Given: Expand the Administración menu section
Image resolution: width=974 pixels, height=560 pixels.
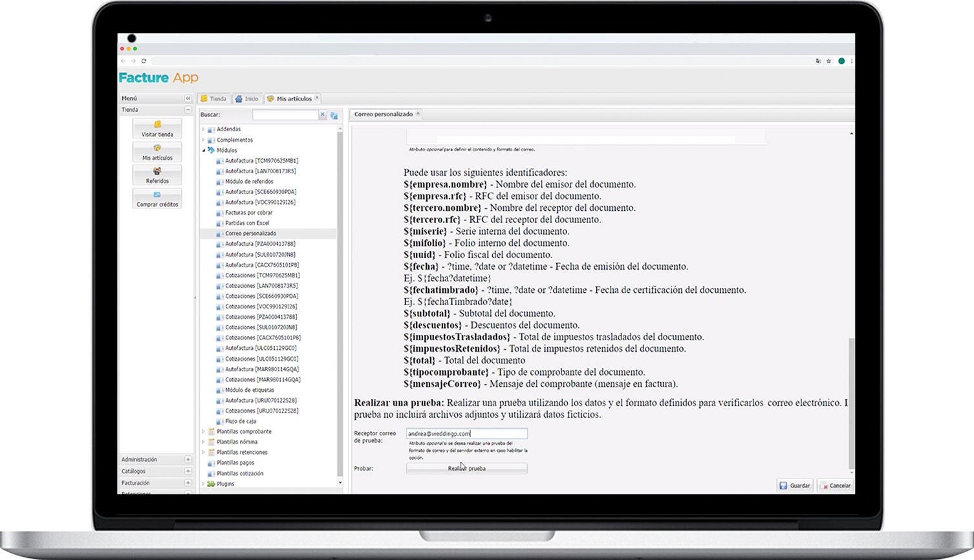Looking at the screenshot, I should point(188,460).
